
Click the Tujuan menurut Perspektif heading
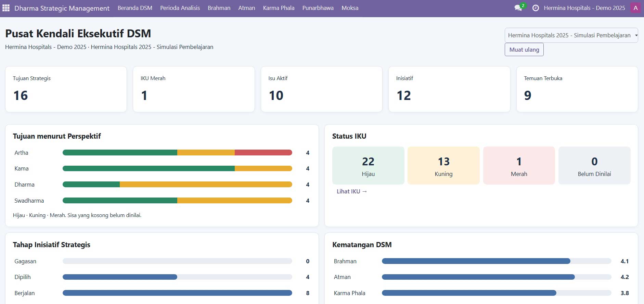pyautogui.click(x=57, y=136)
